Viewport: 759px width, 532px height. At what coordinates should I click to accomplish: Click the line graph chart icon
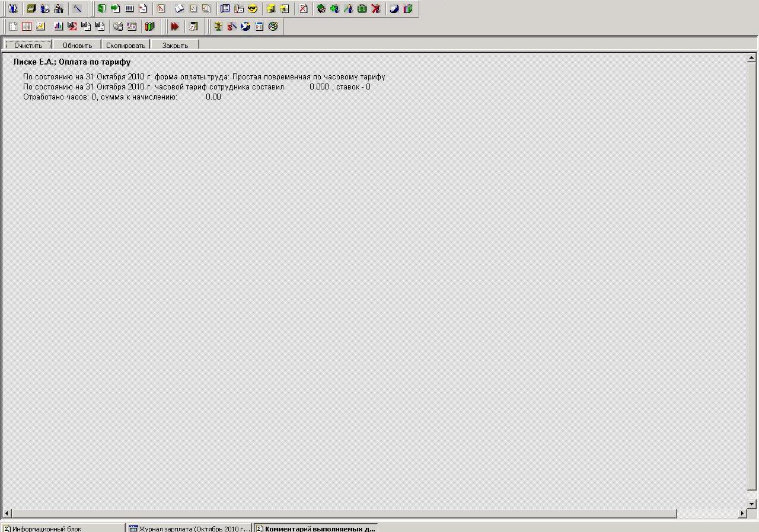[40, 27]
